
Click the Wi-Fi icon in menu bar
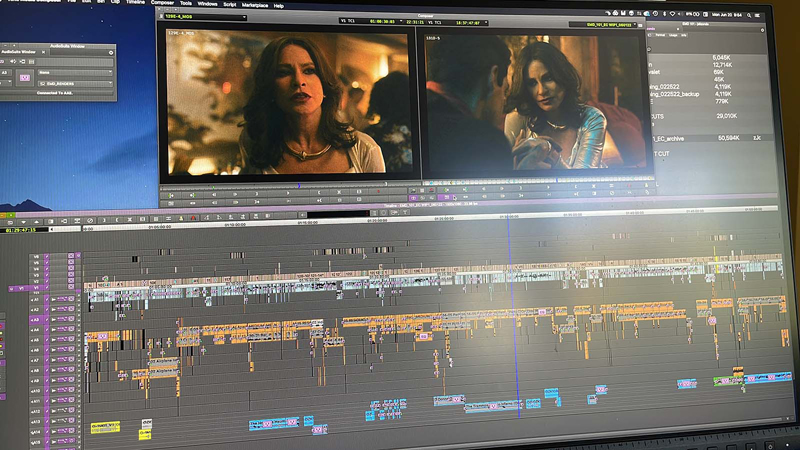(672, 14)
